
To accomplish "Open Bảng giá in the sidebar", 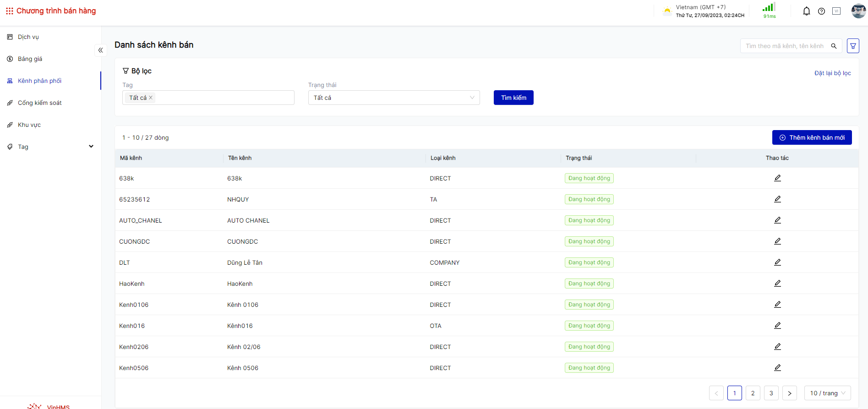I will click(30, 59).
